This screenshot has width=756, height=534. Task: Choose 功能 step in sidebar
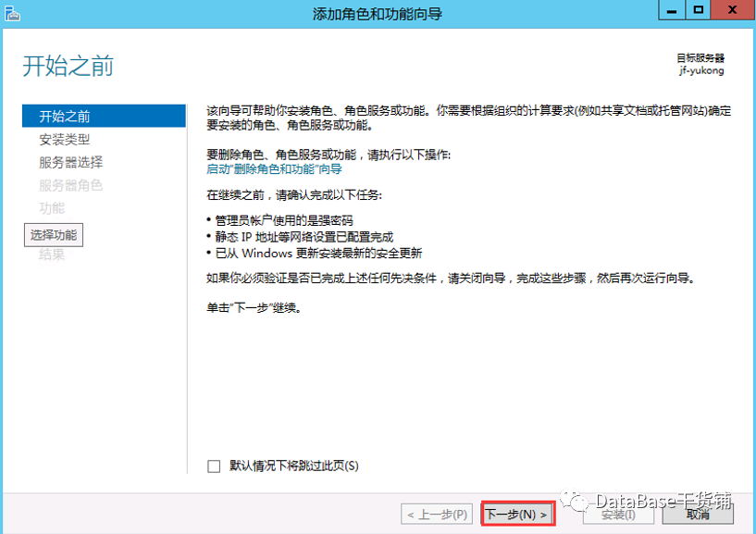point(52,208)
